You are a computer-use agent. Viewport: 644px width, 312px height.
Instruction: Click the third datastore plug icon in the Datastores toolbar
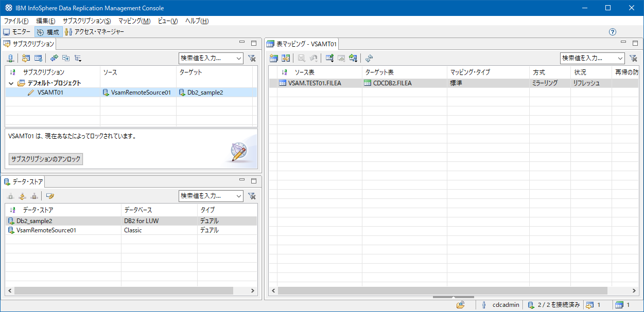pyautogui.click(x=34, y=196)
